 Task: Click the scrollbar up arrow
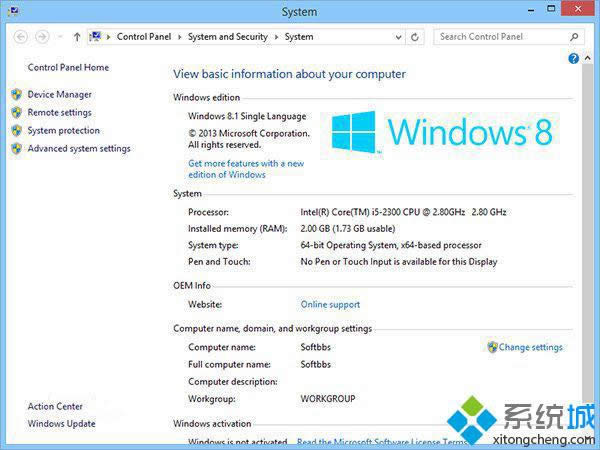[587, 58]
